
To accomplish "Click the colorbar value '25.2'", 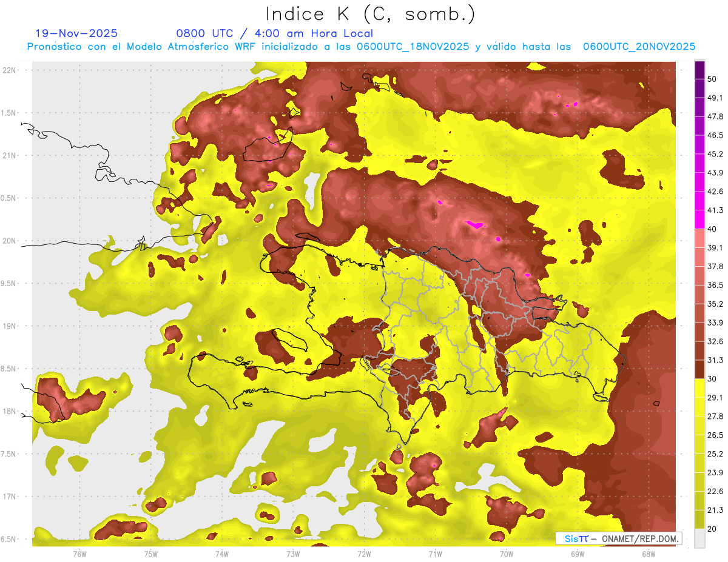I will click(x=715, y=454).
